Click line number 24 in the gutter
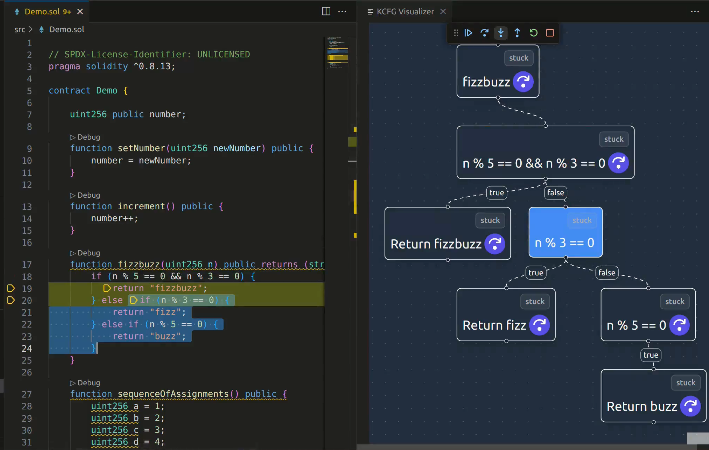This screenshot has height=450, width=709. tap(27, 348)
